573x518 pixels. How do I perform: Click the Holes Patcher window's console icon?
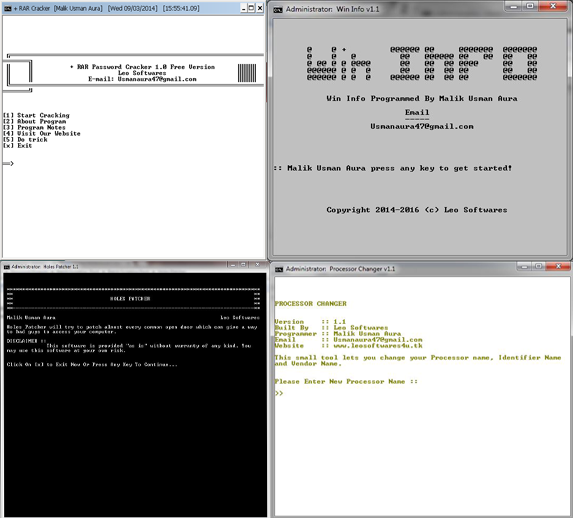(7, 267)
